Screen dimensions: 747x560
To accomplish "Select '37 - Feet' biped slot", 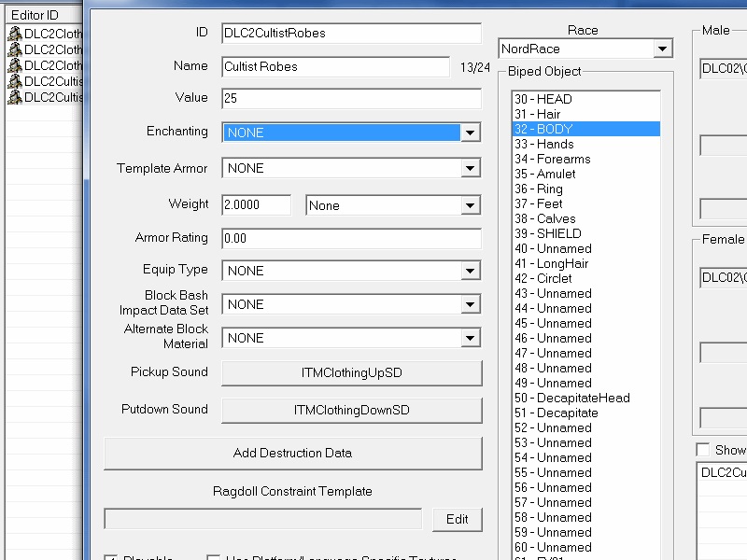I will (x=586, y=203).
